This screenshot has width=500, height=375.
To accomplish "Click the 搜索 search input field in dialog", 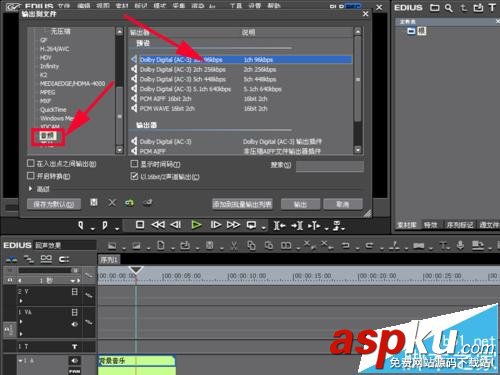I will [x=330, y=166].
